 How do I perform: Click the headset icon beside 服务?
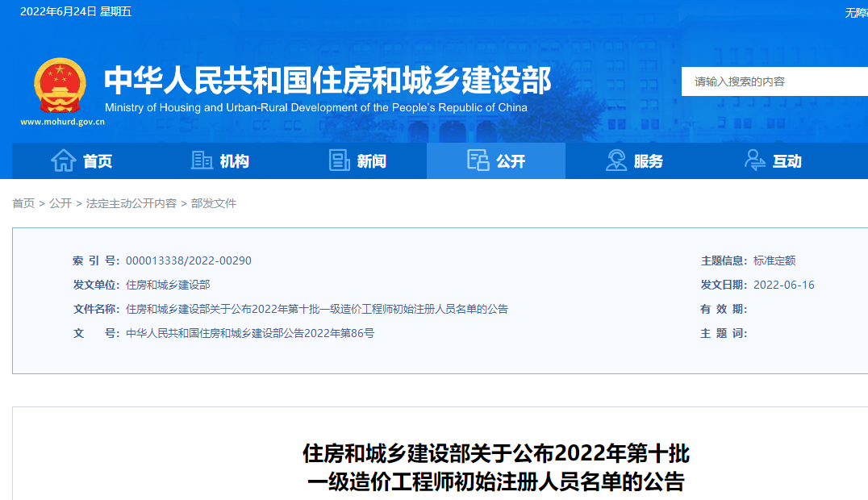(x=616, y=160)
